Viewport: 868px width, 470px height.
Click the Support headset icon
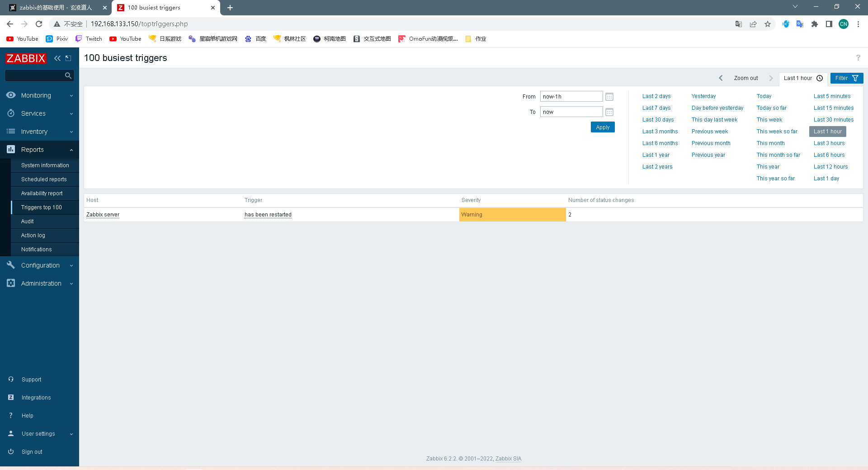[11, 379]
